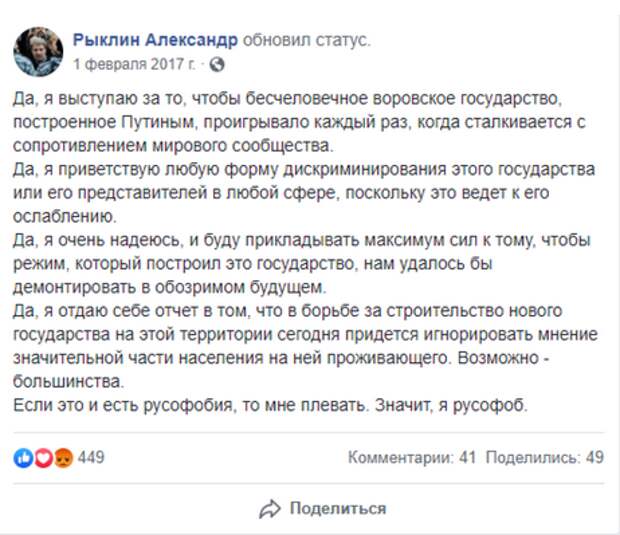The width and height of the screenshot is (620, 535).
Task: Click the word ослаблению in the post
Action: click(65, 216)
